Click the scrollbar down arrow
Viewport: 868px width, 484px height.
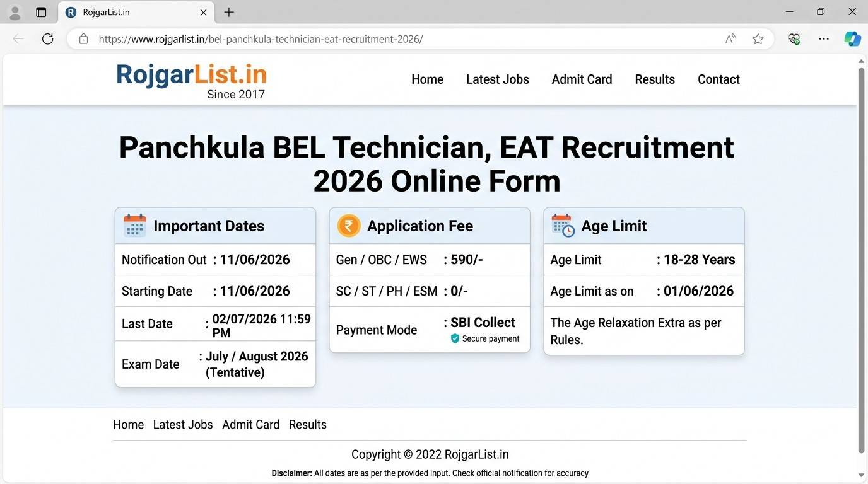pos(861,475)
